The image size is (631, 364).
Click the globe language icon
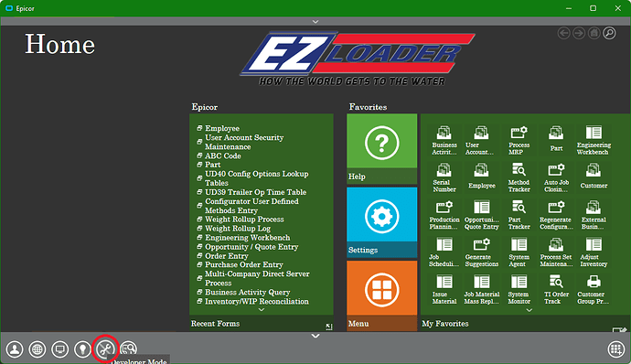coord(37,348)
